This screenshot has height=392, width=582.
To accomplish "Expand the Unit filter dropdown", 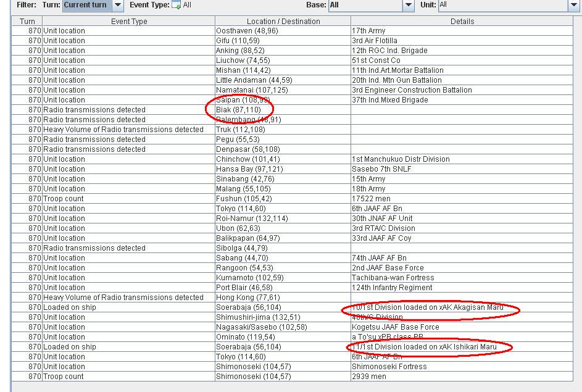I will point(574,5).
